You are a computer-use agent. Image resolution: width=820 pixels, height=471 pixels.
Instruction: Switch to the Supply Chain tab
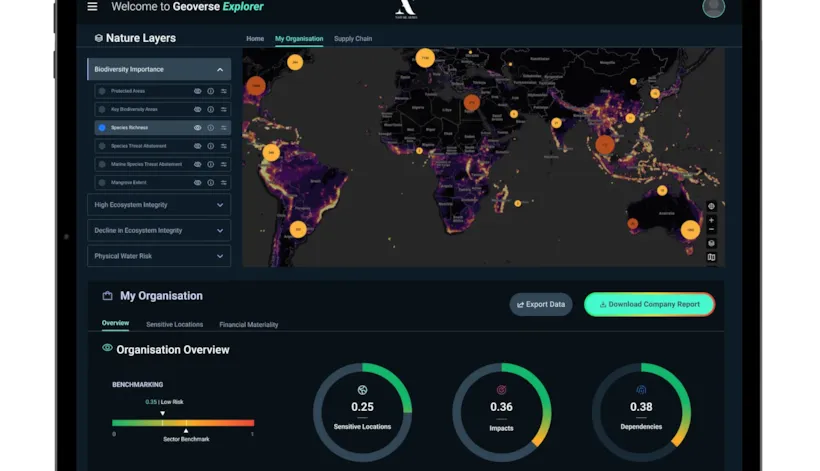point(352,39)
